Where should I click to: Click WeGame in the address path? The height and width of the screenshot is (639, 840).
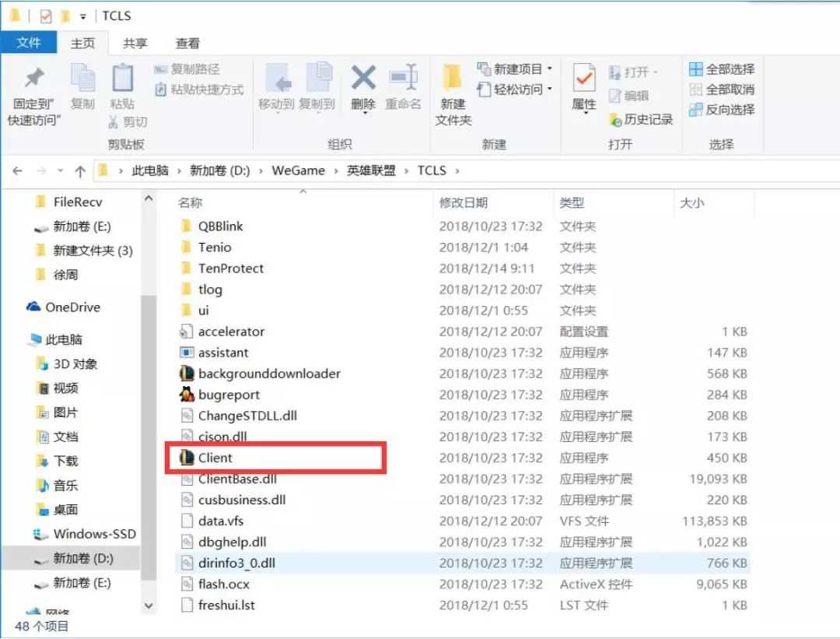[x=298, y=170]
